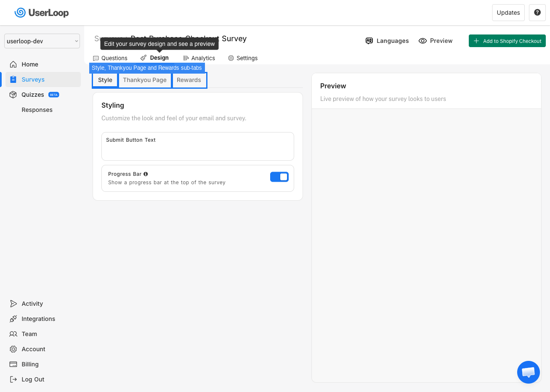
Task: Open Integrations from the sidebar
Action: tap(38, 318)
